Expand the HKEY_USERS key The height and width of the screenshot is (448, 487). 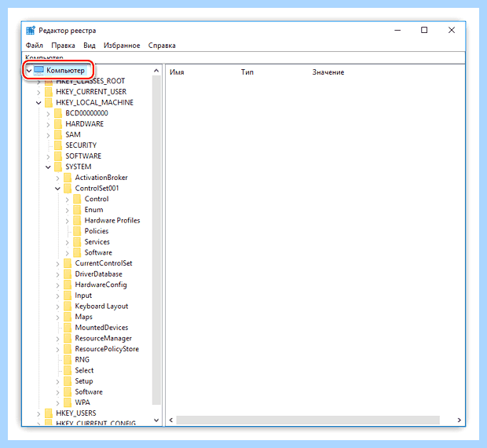pyautogui.click(x=38, y=414)
